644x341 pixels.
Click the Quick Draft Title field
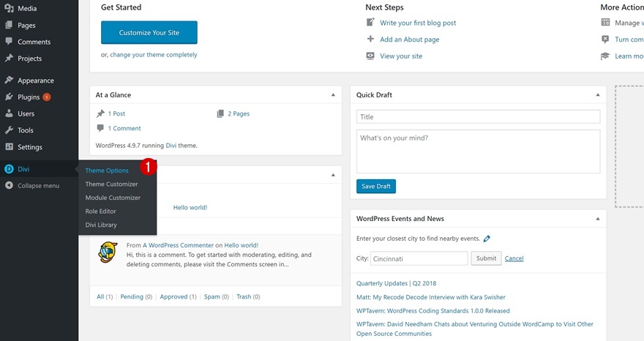[478, 117]
